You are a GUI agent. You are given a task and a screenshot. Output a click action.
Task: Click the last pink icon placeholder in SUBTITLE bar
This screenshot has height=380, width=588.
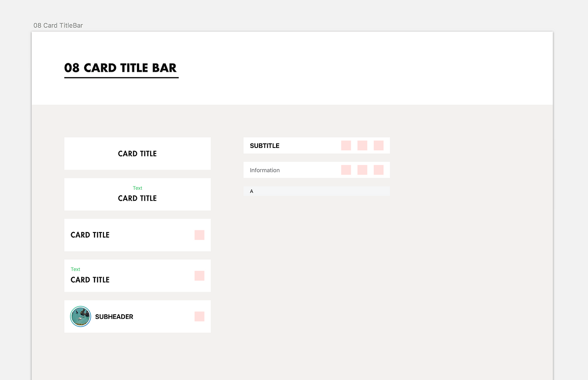379,146
